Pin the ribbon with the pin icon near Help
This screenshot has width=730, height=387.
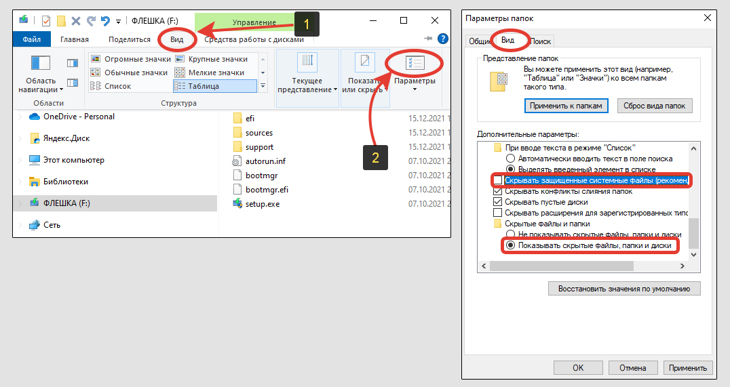[x=428, y=39]
